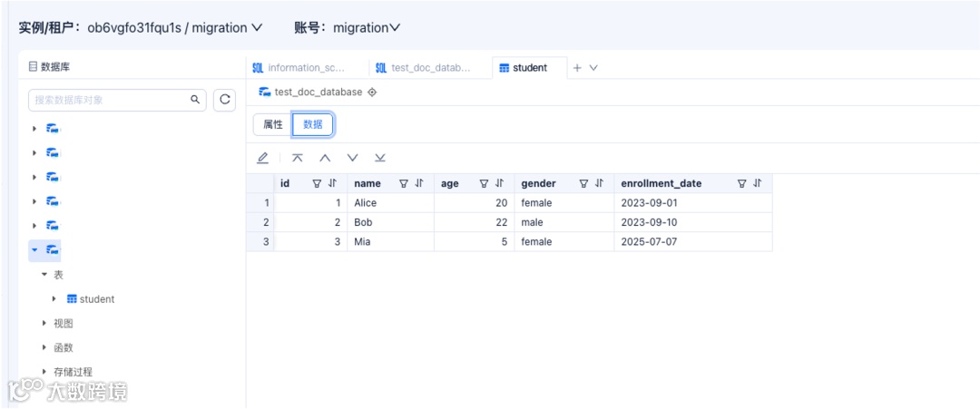Viewport: 980px width, 409px height.
Task: Expand the student table tree node
Action: 55,299
